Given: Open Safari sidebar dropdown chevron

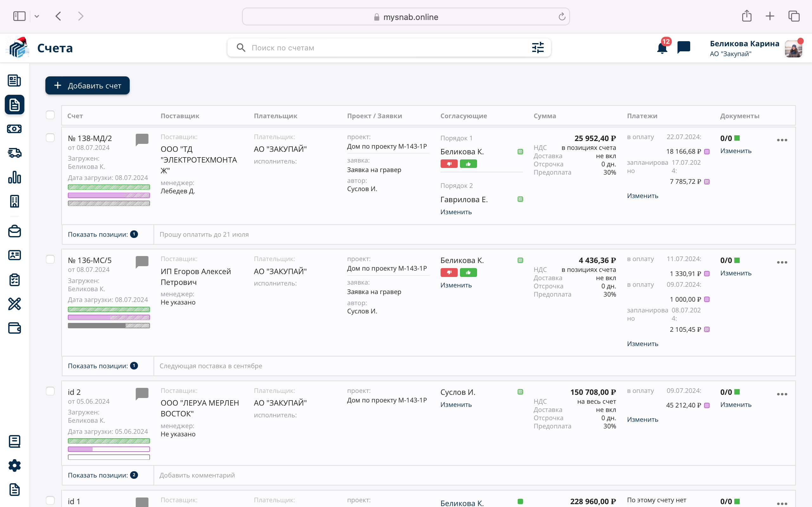Looking at the screenshot, I should pos(37,16).
